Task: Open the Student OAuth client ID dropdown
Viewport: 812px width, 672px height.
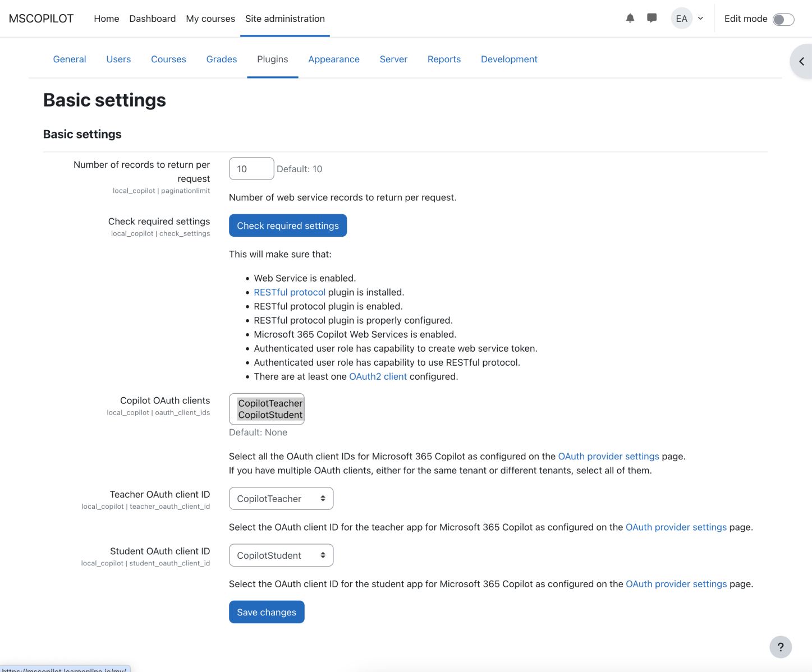Action: click(281, 555)
